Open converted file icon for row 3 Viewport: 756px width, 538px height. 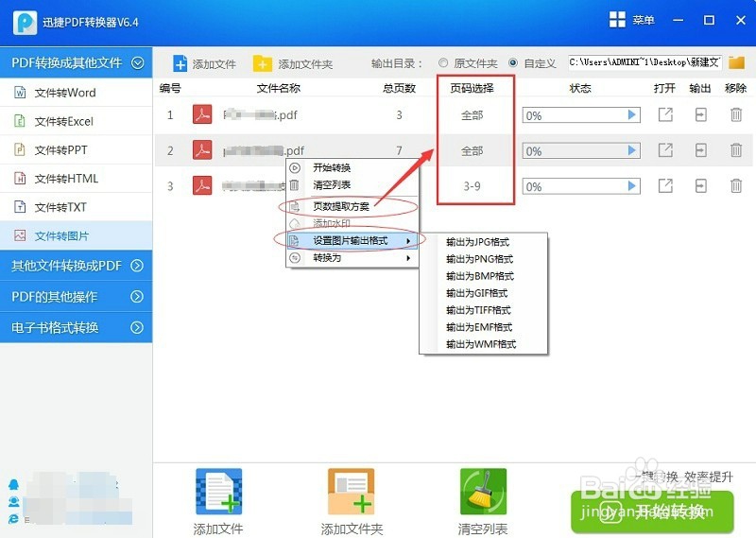[665, 185]
